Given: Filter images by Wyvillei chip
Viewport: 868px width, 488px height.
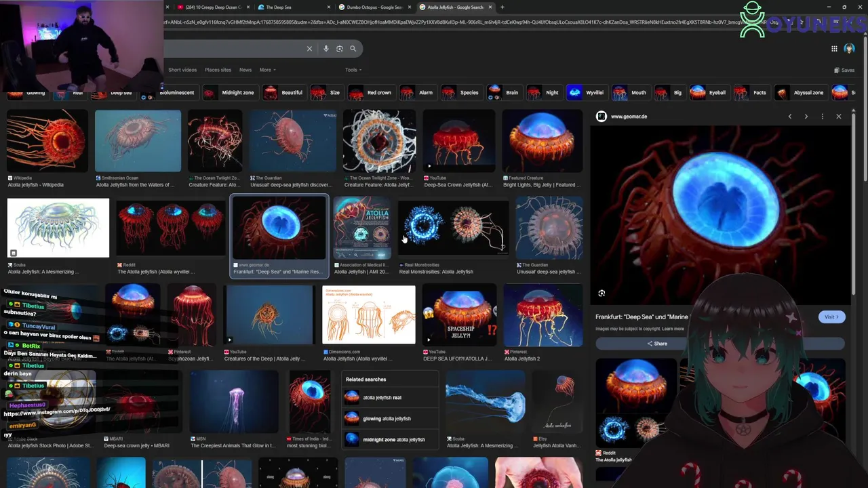Looking at the screenshot, I should [x=586, y=93].
